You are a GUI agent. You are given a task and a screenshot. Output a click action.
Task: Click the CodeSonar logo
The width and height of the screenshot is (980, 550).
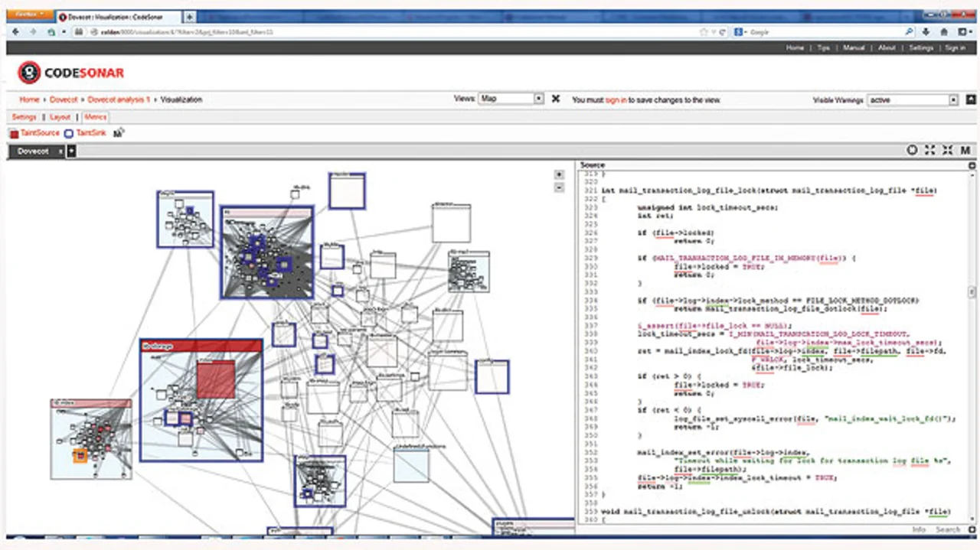click(70, 73)
